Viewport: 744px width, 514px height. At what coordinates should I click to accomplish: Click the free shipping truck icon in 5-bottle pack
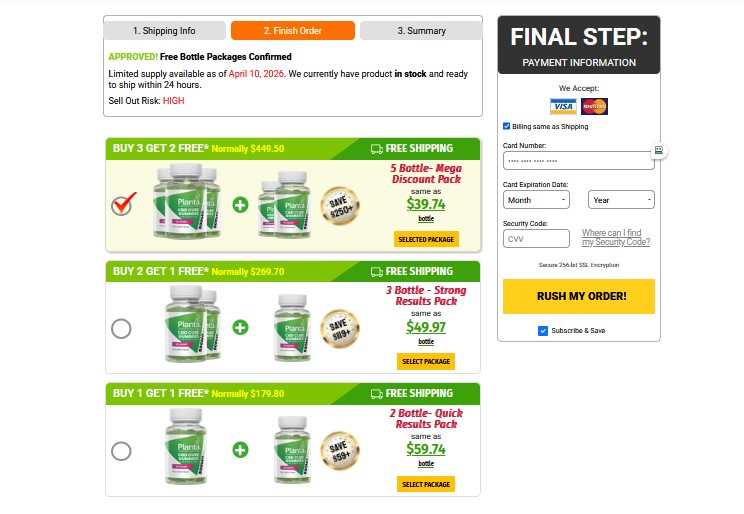377,149
